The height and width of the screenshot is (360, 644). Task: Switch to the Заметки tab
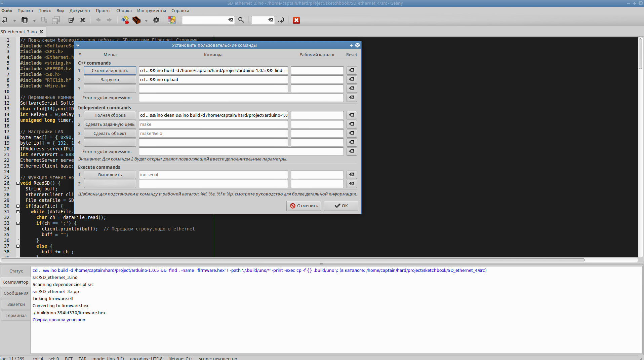(x=16, y=304)
